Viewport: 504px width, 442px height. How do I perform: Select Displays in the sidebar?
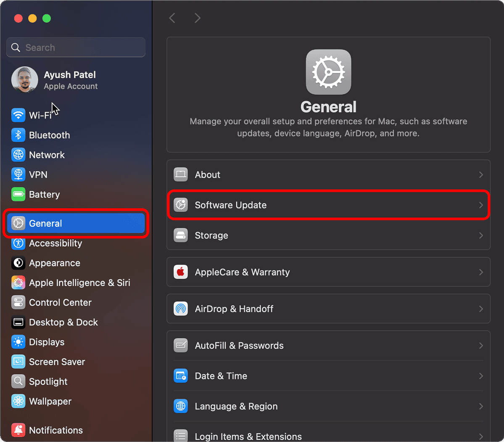pyautogui.click(x=46, y=342)
